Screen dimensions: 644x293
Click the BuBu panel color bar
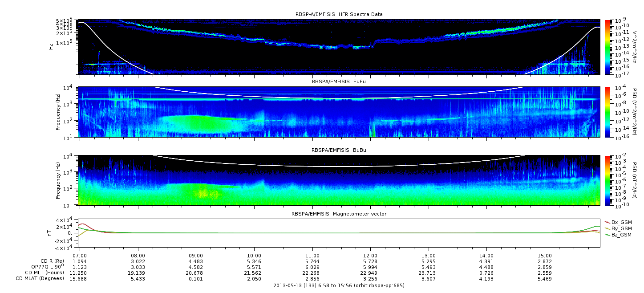608,180
